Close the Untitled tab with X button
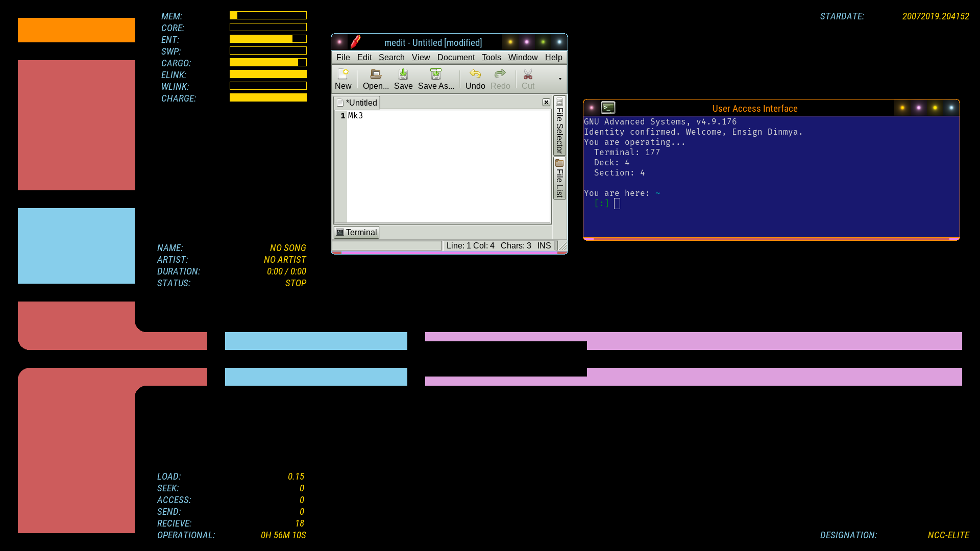This screenshot has height=551, width=980. pyautogui.click(x=546, y=102)
